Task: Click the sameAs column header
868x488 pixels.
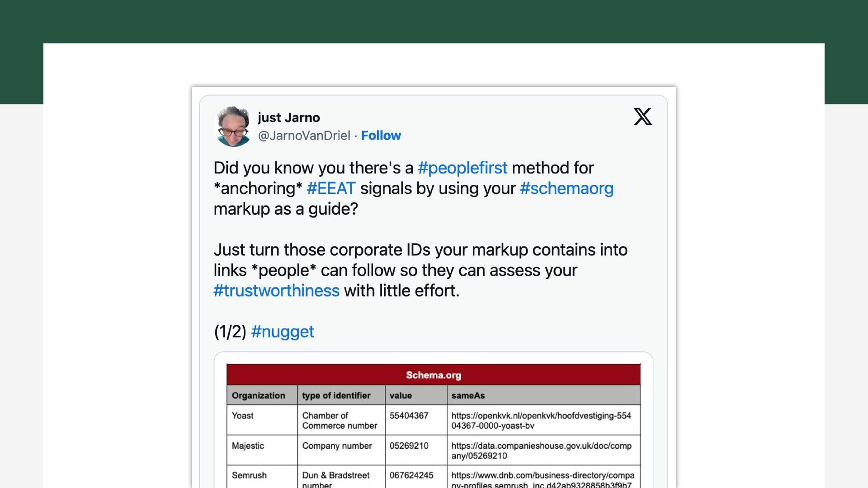Action: click(x=468, y=395)
